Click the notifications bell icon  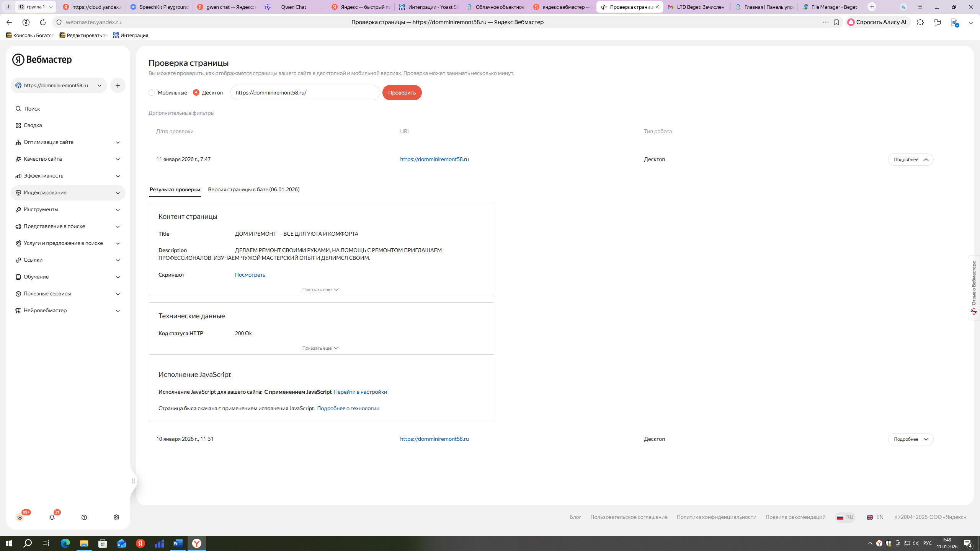tap(52, 517)
